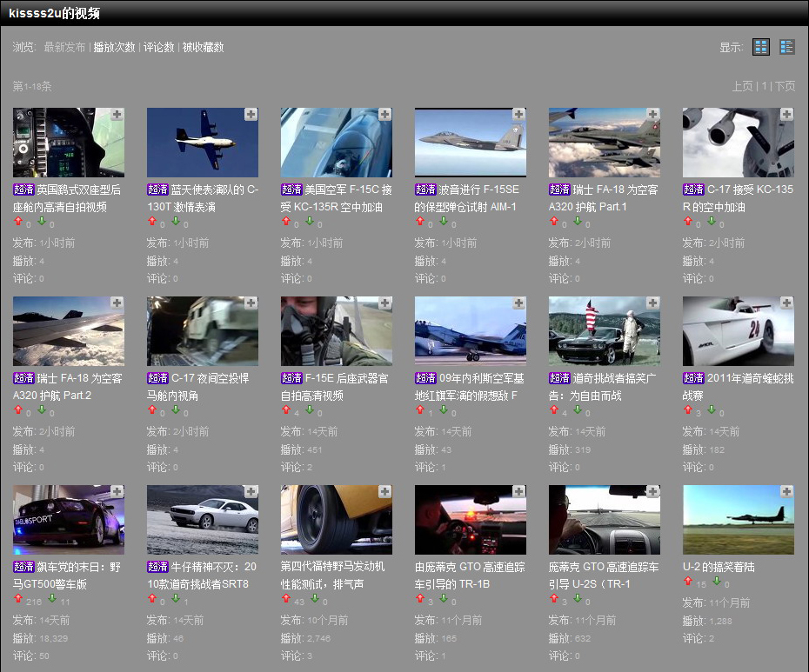Screen dimensions: 809x672
Task: Sort videos by 播放次数
Action: click(x=114, y=47)
